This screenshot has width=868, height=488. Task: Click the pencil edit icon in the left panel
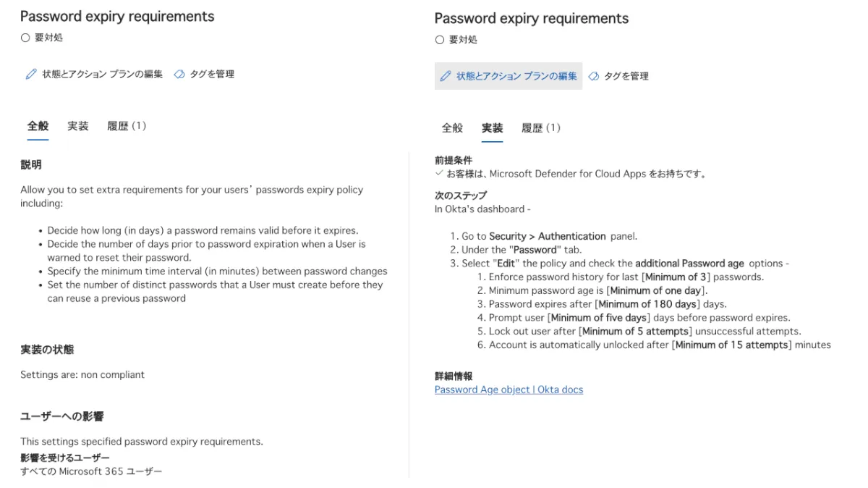coord(30,74)
